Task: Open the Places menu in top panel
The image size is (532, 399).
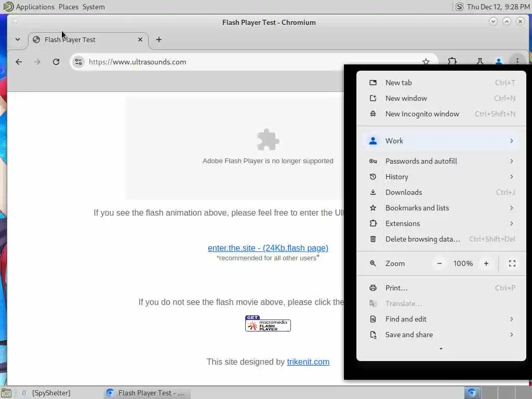Action: point(68,7)
